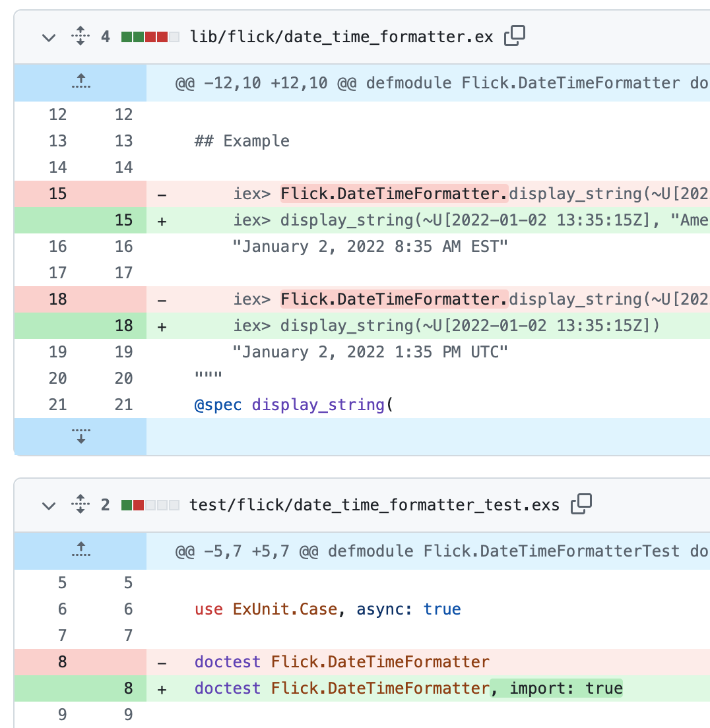The height and width of the screenshot is (728, 710).
Task: Select added line number 18
Action: (123, 326)
